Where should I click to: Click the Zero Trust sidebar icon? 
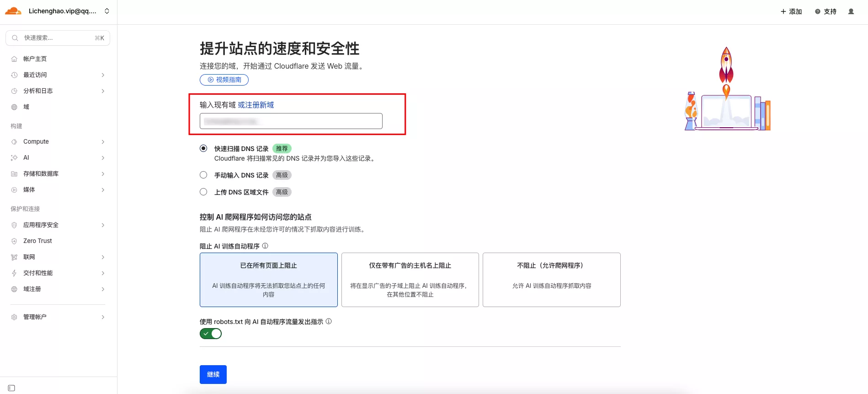pos(14,241)
